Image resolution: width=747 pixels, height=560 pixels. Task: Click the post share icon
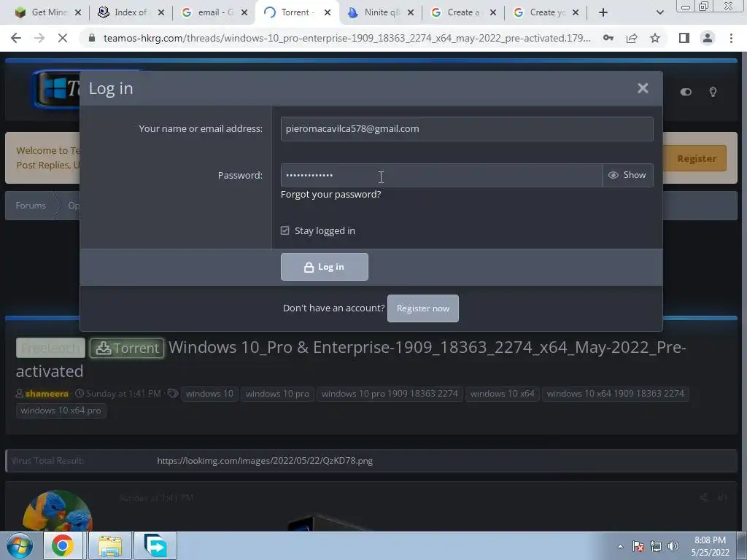704,497
